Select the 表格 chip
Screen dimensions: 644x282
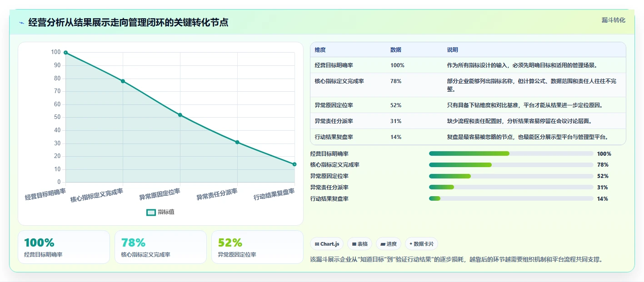[x=359, y=244]
